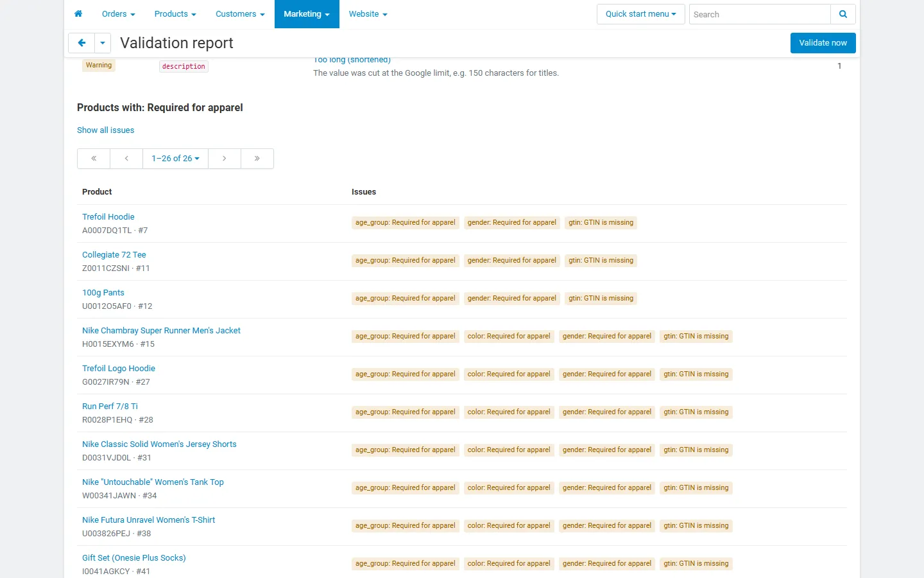924x578 pixels.
Task: Open the Customers menu
Action: pos(240,14)
